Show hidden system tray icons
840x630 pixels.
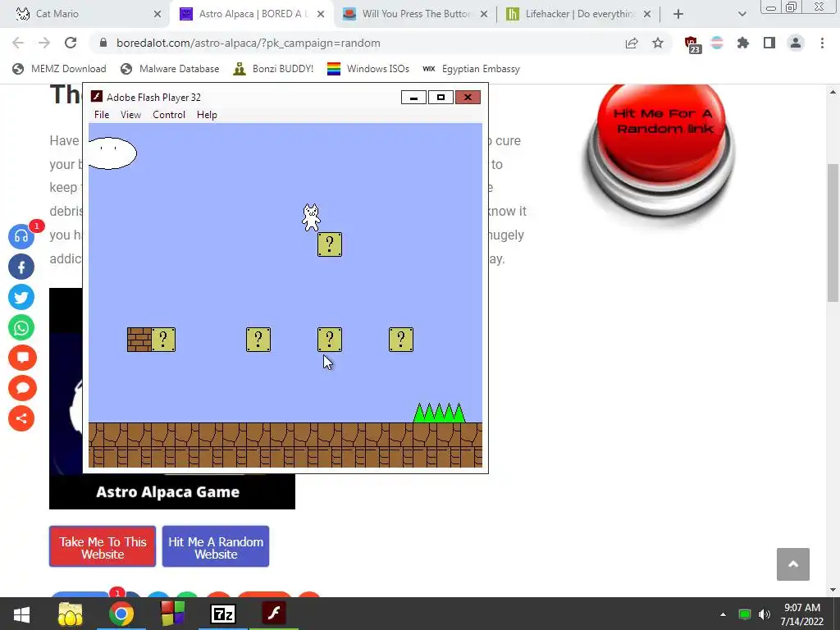coord(723,614)
